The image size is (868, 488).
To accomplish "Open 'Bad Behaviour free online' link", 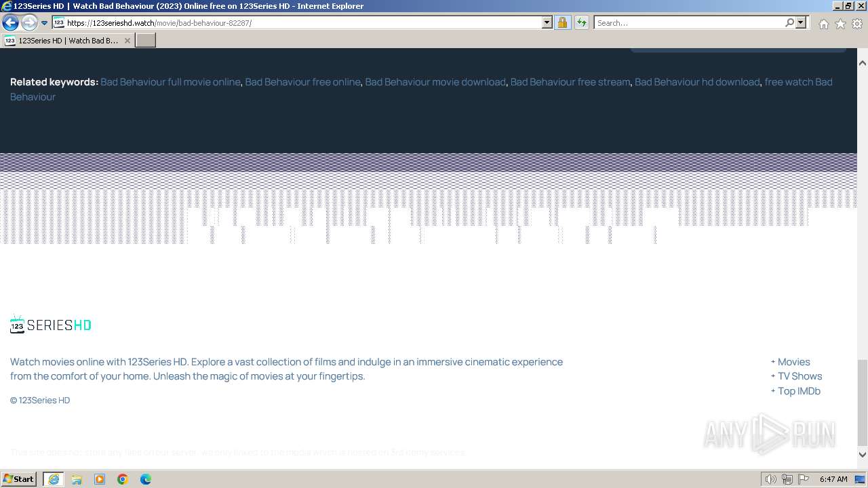I will [x=302, y=82].
